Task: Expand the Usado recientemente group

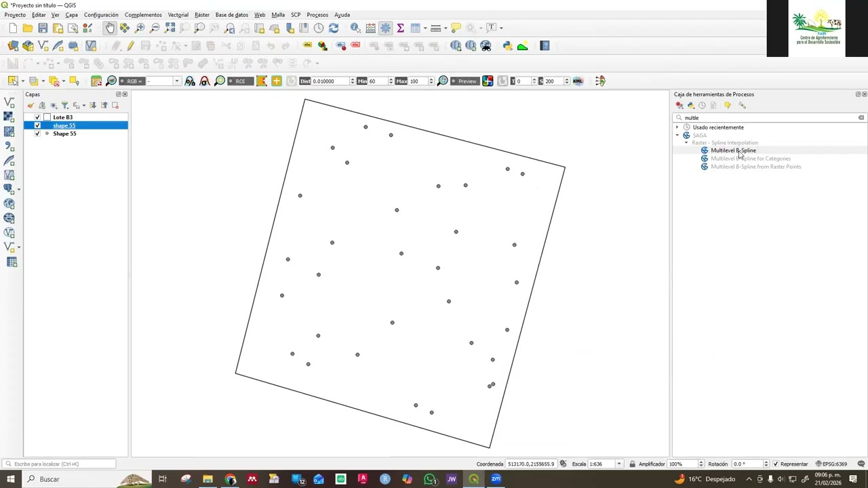Action: 677,127
